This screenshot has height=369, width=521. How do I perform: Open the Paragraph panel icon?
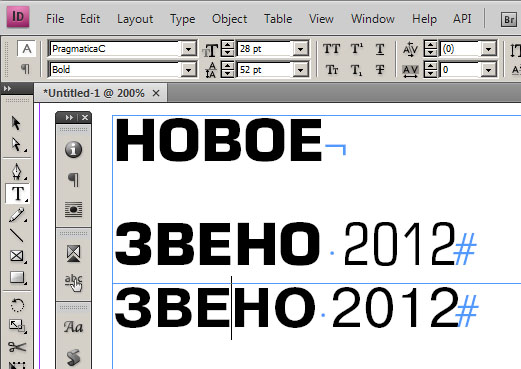point(73,180)
